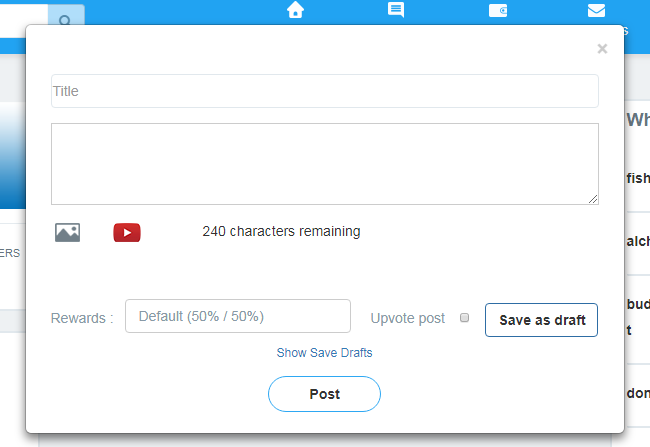The image size is (650, 447).
Task: Select the "alch" item in right sidebar
Action: click(638, 241)
